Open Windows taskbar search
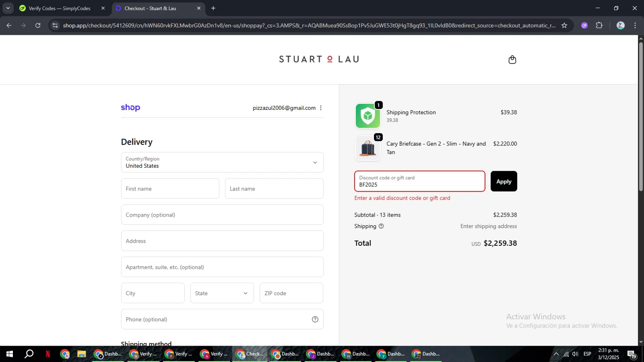Screen dimensions: 644x362 click(x=29, y=354)
